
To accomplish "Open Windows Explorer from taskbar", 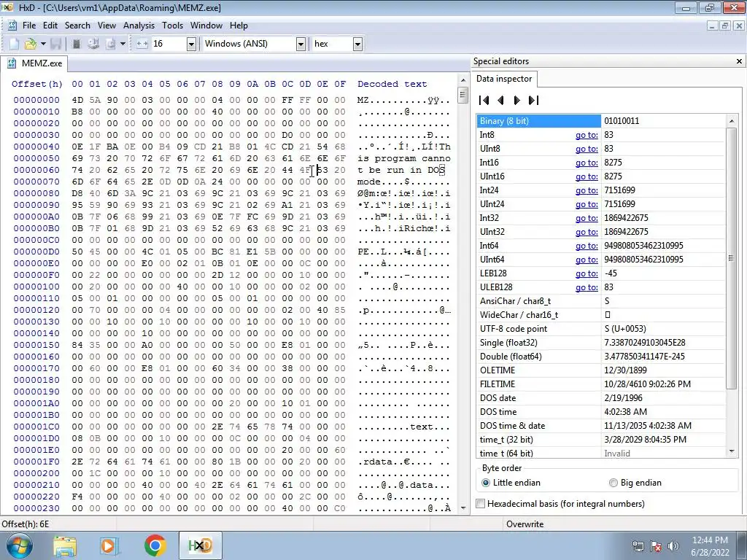I will pos(65,545).
